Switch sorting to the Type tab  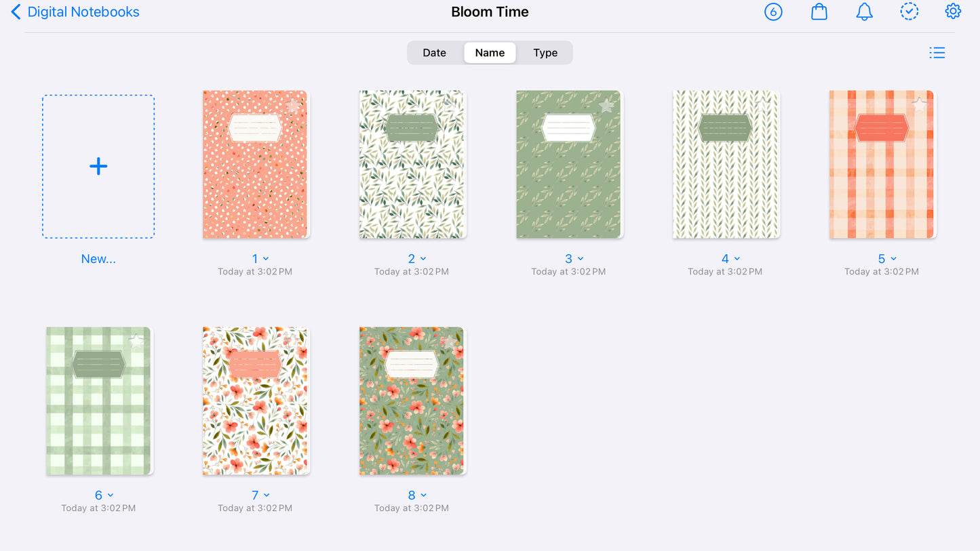(x=545, y=52)
